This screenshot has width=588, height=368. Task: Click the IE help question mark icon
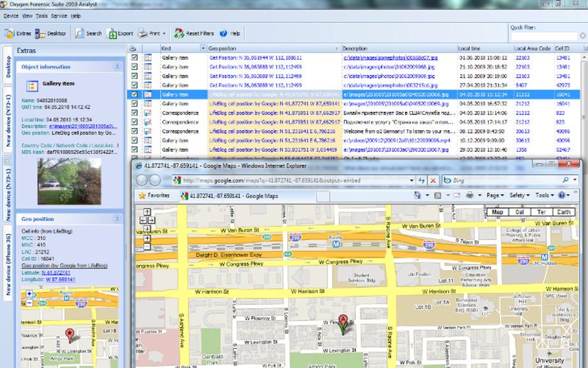(x=561, y=195)
